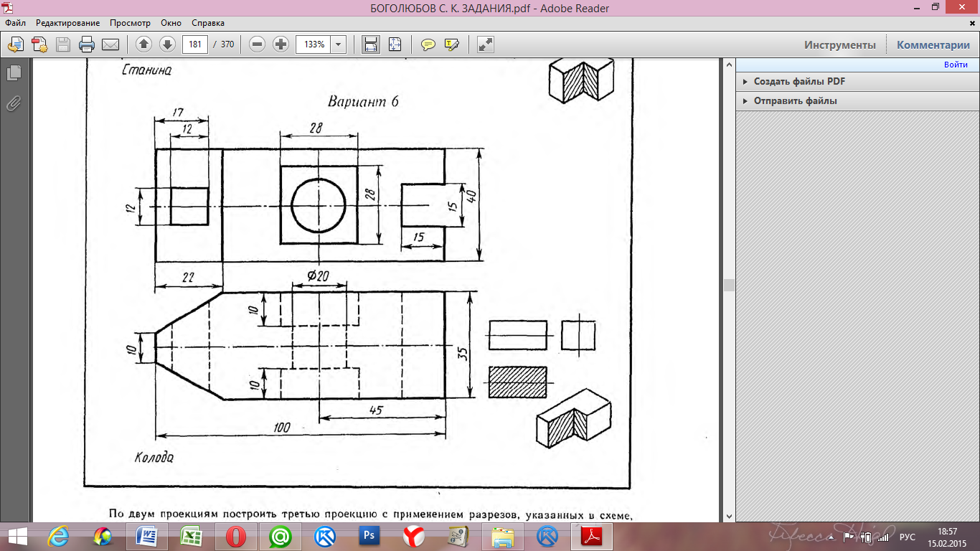Open Photoshop from taskbar
Viewport: 980px width, 551px height.
tap(369, 537)
